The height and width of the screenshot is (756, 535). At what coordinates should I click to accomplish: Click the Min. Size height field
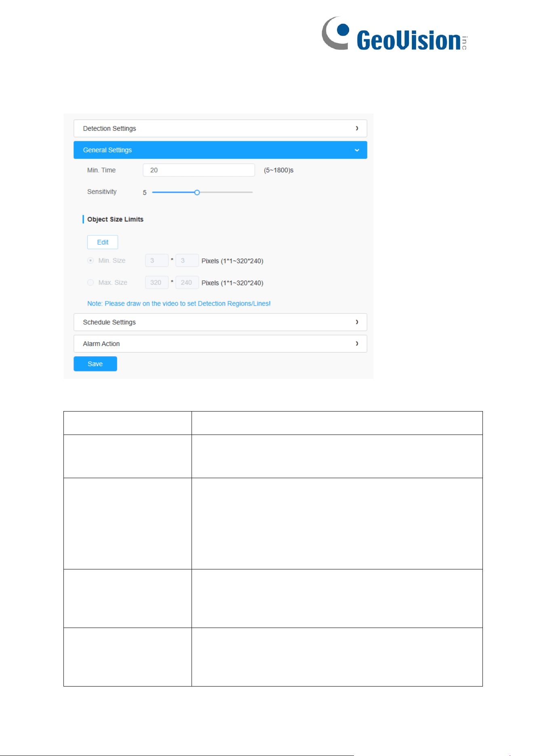coord(187,260)
